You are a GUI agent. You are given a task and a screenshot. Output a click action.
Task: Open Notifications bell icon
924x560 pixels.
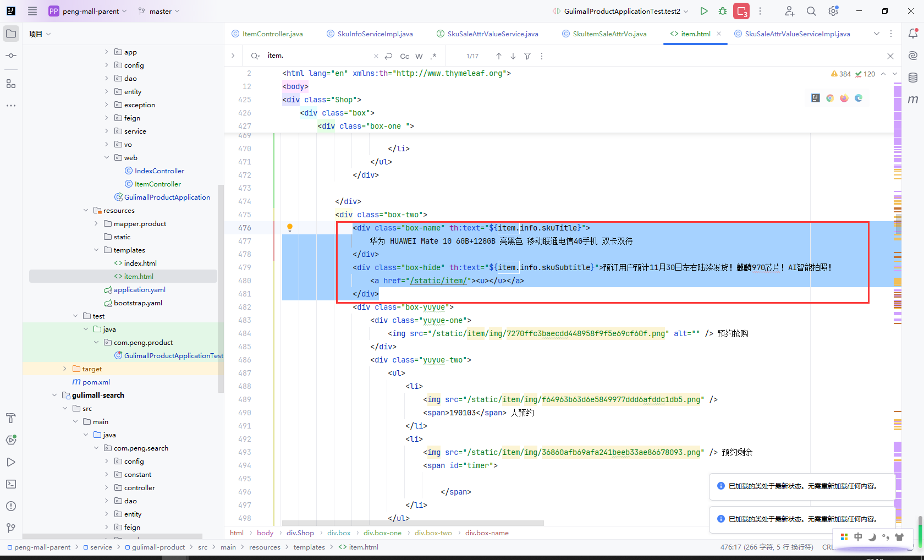coord(913,34)
